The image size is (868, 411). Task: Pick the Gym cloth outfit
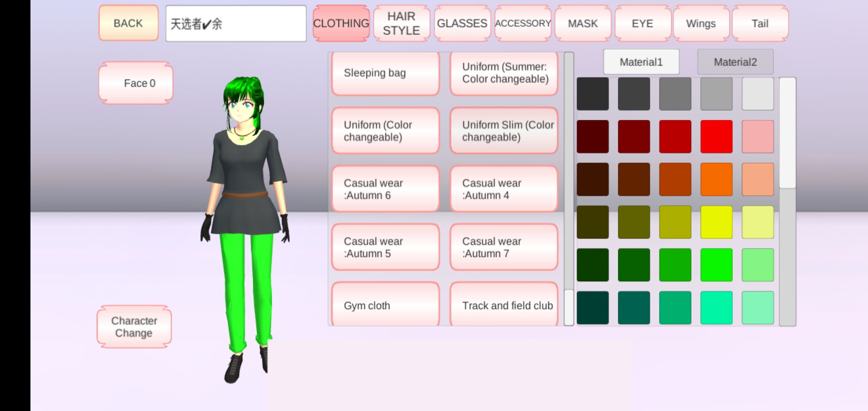pos(385,305)
